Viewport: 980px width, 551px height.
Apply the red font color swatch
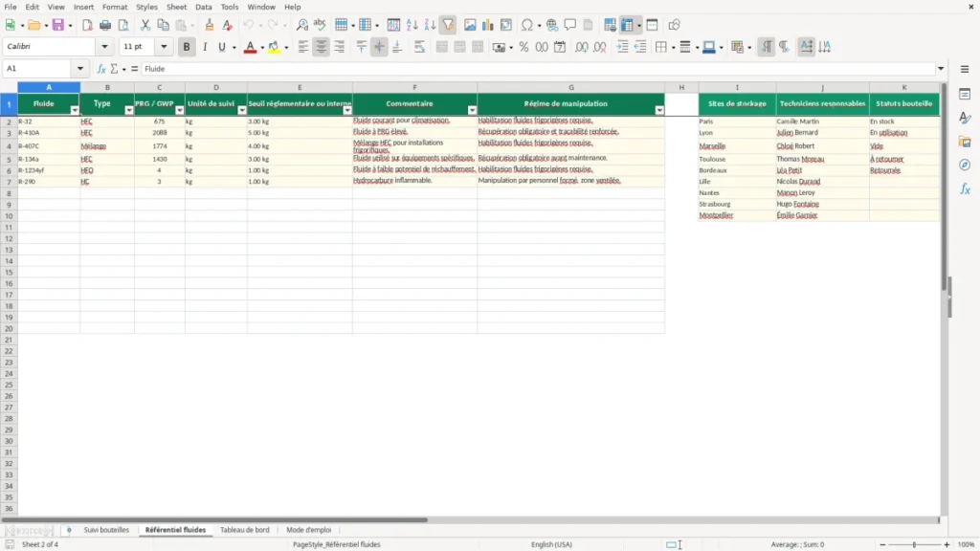coord(250,47)
